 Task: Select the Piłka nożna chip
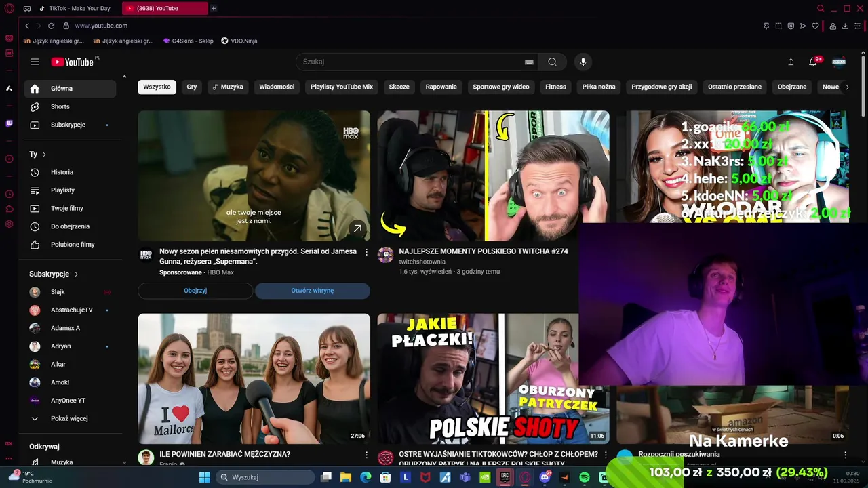599,87
